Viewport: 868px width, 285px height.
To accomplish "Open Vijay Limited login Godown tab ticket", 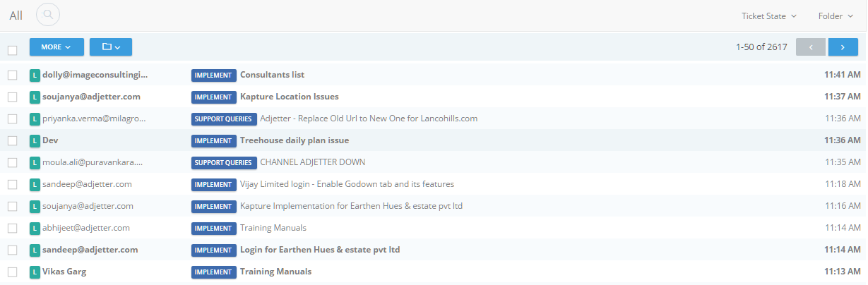I will [347, 184].
